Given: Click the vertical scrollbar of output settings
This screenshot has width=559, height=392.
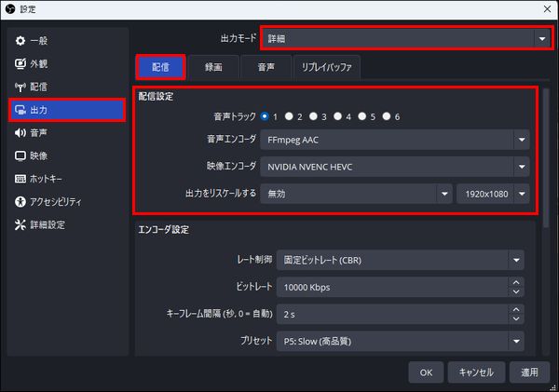Looking at the screenshot, I should [546, 158].
